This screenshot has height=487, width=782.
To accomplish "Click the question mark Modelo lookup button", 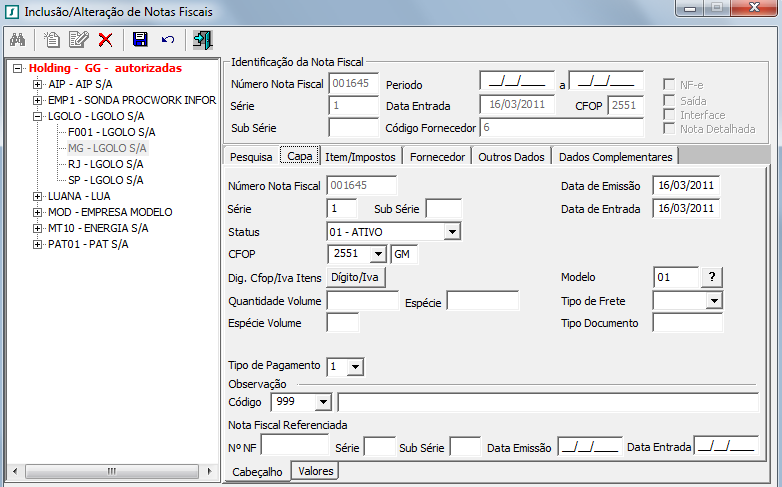I will (711, 277).
